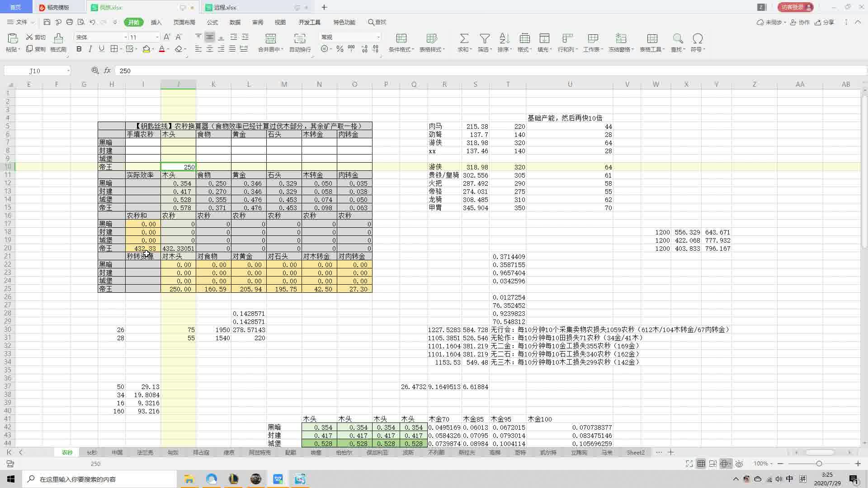The image size is (868, 488).
Task: Click the 分享 share button
Action: click(x=824, y=22)
